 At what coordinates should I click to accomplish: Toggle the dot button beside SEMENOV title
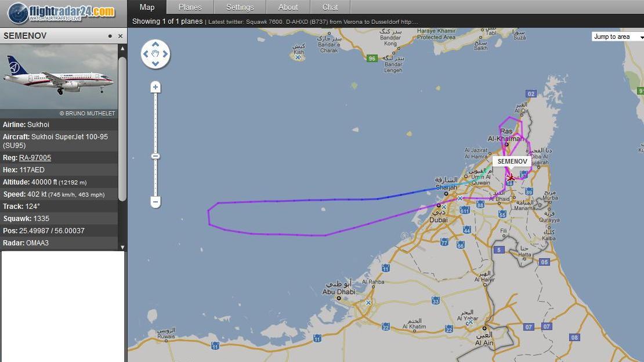[x=110, y=36]
